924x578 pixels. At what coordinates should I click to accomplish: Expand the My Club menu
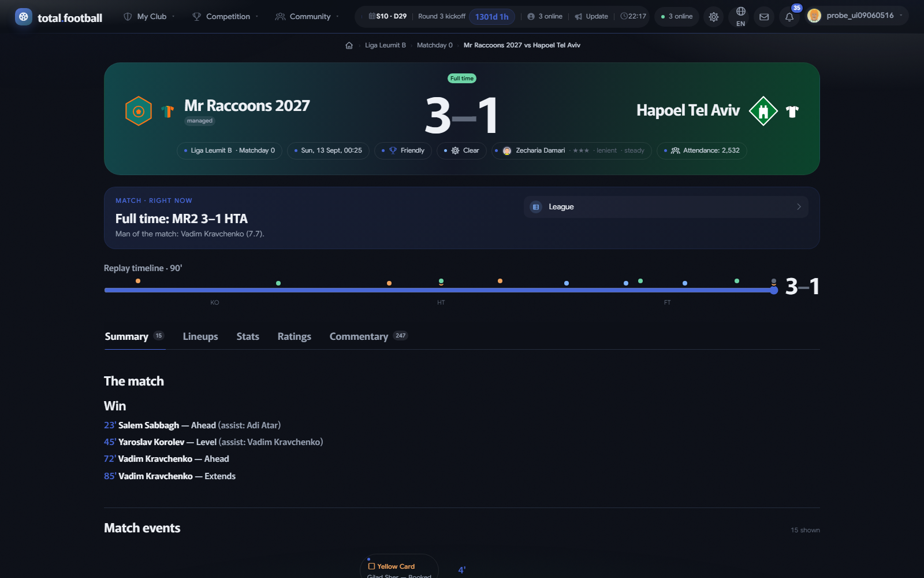150,16
